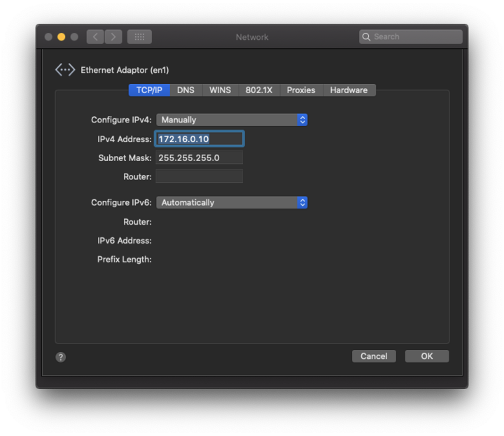Click the Ethernet Adaptor icon
504x436 pixels.
(x=65, y=70)
